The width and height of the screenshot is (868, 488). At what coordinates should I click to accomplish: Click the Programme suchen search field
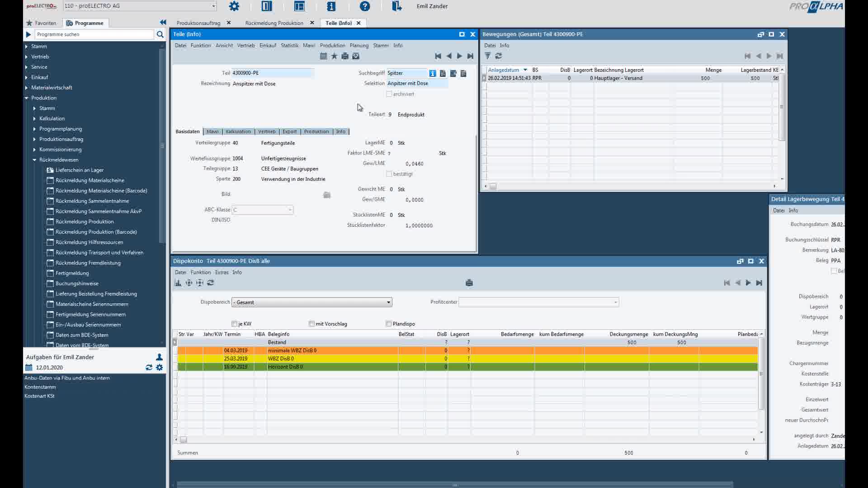[x=94, y=34]
